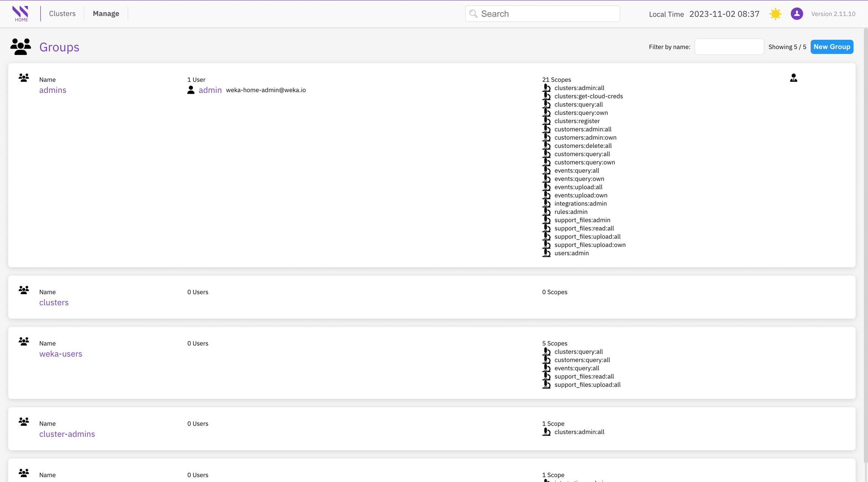Open the purple user profile avatar
868x482 pixels.
(x=796, y=14)
